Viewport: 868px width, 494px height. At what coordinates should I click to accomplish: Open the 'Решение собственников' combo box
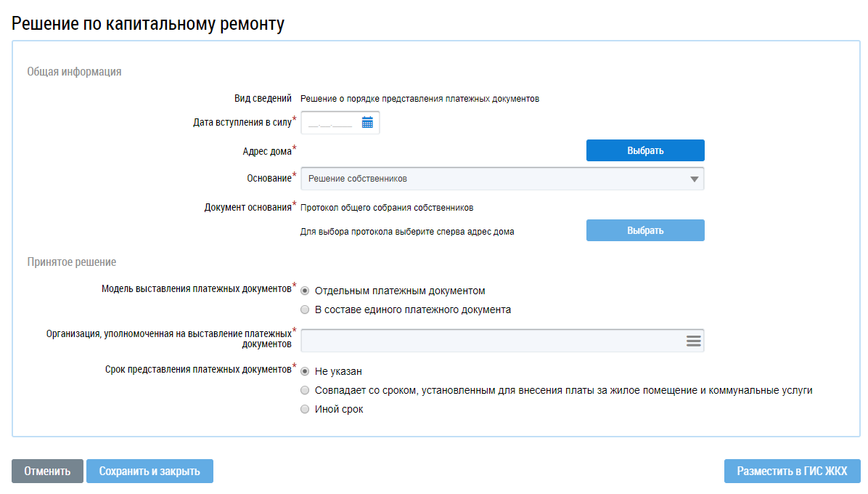coord(494,179)
